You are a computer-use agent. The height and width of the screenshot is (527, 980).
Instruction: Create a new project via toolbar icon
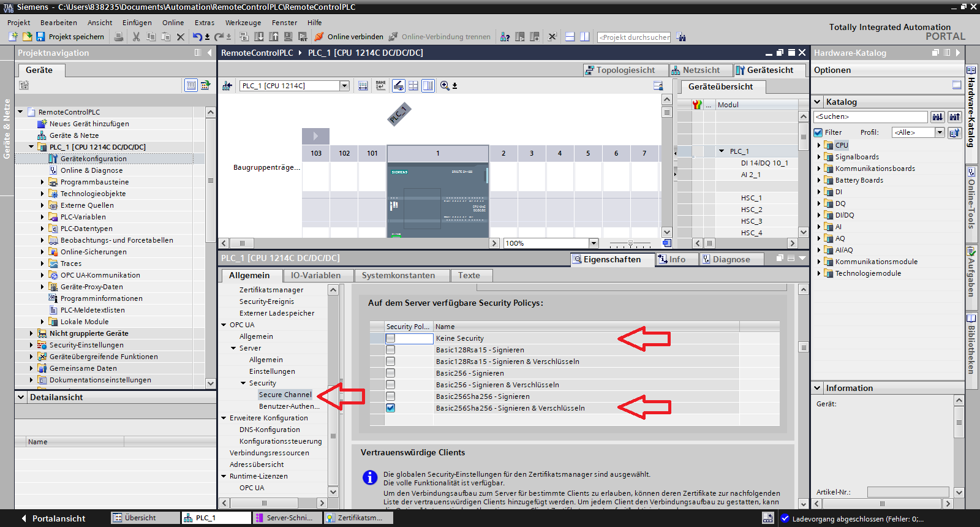pyautogui.click(x=13, y=37)
